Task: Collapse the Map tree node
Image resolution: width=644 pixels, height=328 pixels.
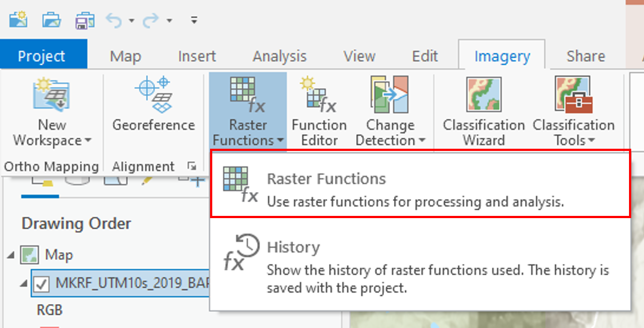Action: pyautogui.click(x=11, y=255)
